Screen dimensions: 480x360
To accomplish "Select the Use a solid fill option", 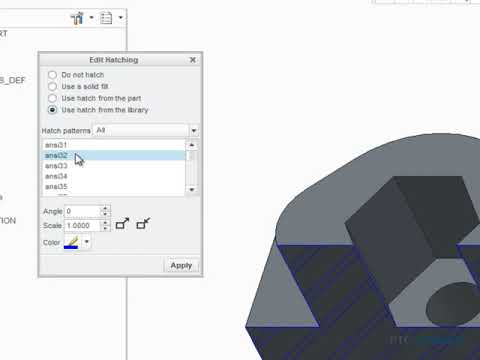I will point(52,87).
